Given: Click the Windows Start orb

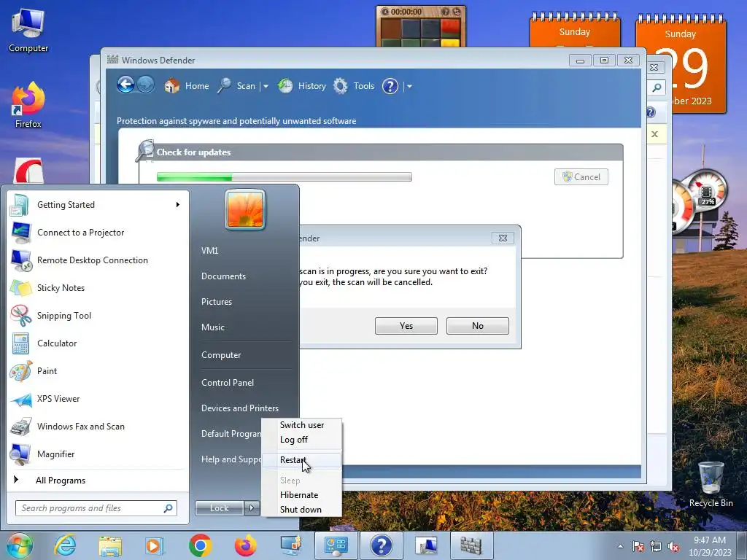Looking at the screenshot, I should tap(20, 545).
